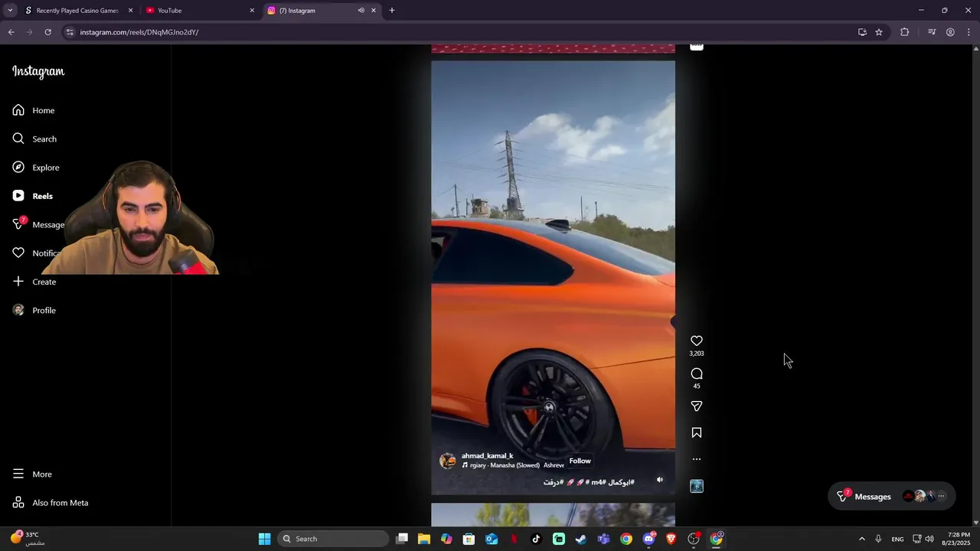The width and height of the screenshot is (980, 551).
Task: Open Profile in the sidebar
Action: pos(34,310)
